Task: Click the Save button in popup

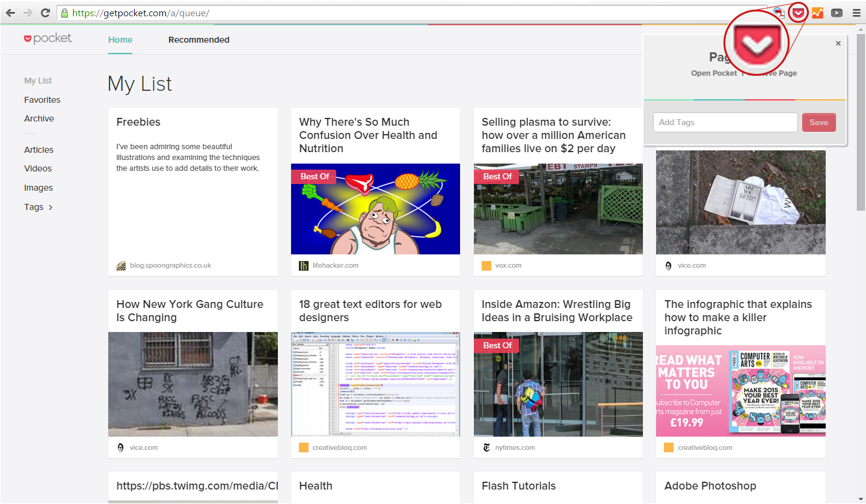Action: coord(818,122)
